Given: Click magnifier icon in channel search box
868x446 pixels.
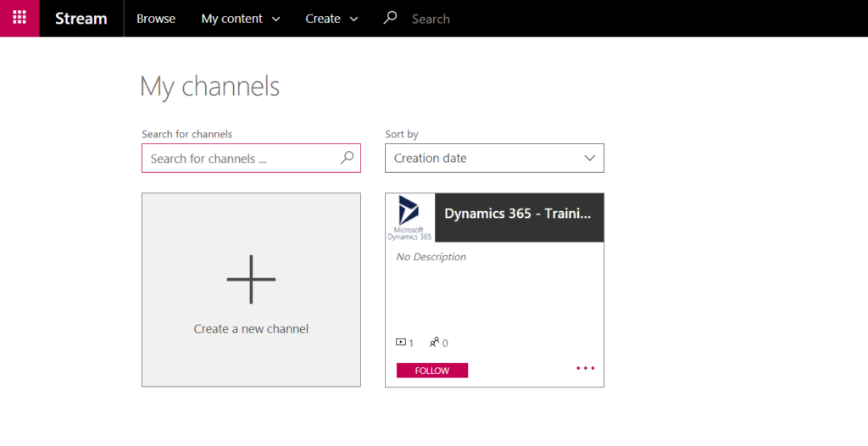Looking at the screenshot, I should (347, 158).
